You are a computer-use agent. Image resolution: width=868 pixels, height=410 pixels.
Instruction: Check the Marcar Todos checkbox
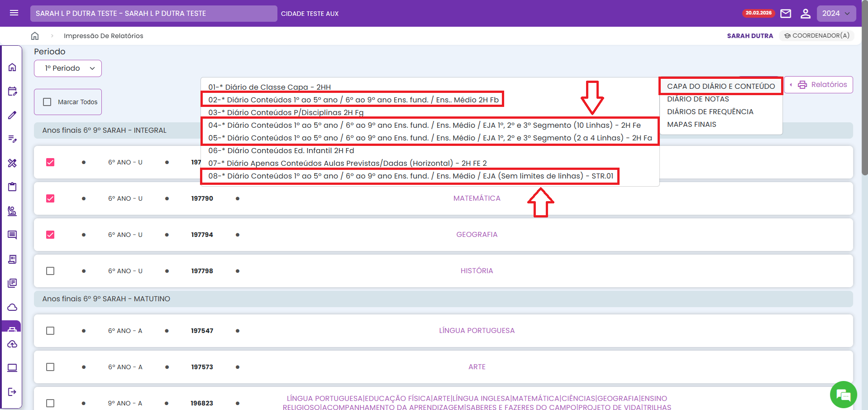pyautogui.click(x=47, y=102)
